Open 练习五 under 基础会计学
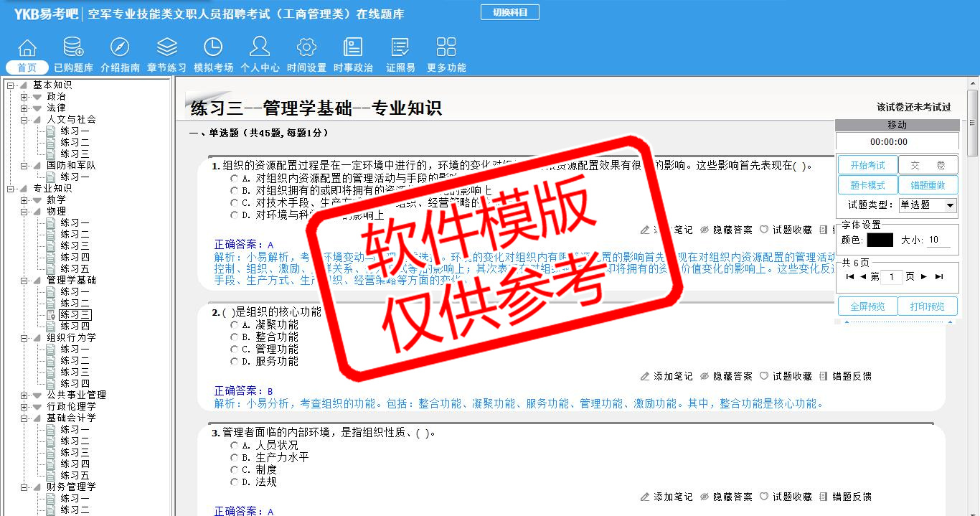The height and width of the screenshot is (516, 980). pyautogui.click(x=68, y=475)
